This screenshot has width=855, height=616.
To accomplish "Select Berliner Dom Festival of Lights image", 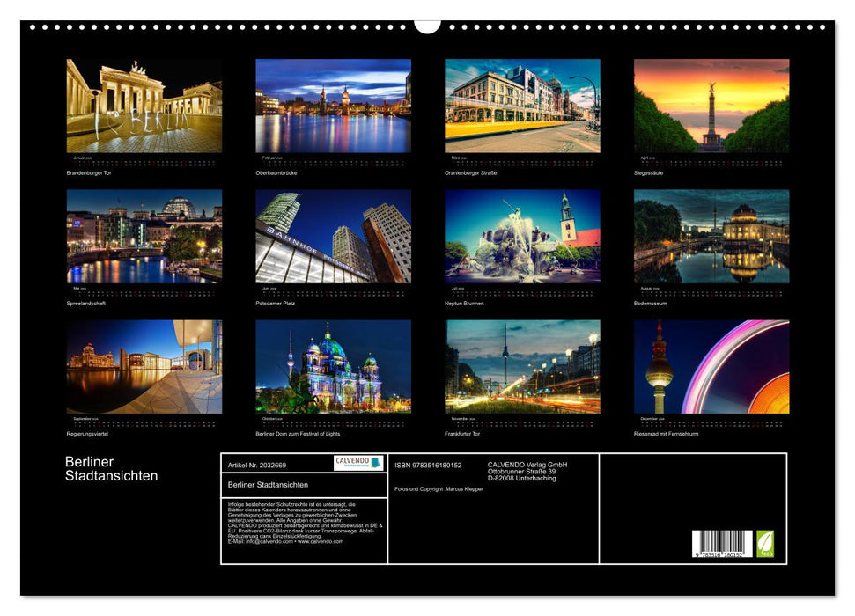I will pos(333,366).
